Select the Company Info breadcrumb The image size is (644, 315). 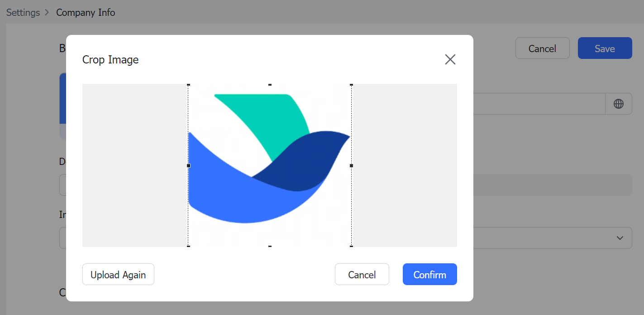pyautogui.click(x=86, y=13)
